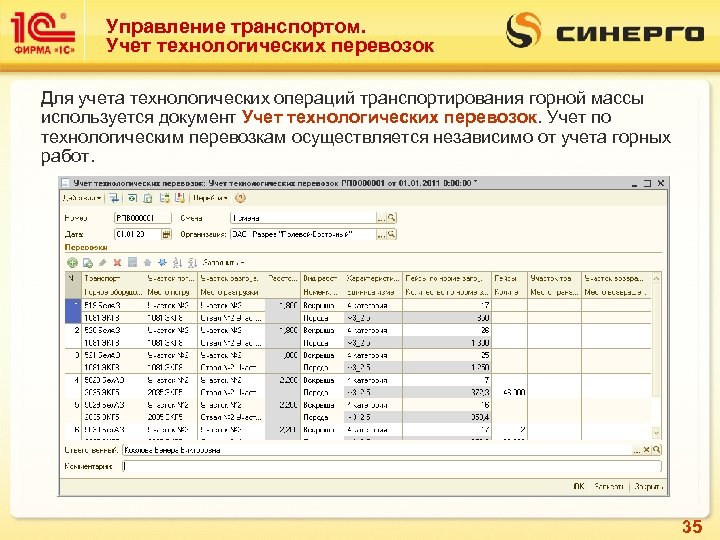Click the Организация field
Image resolution: width=720 pixels, height=540 pixels.
click(303, 234)
